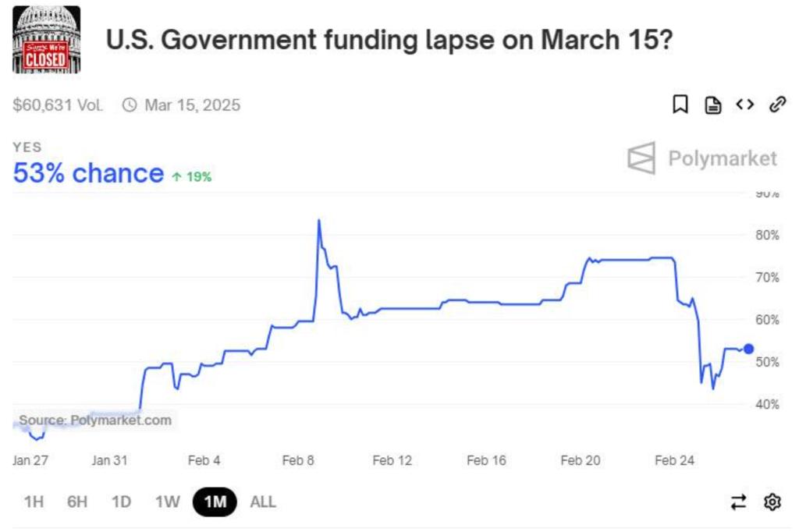Click the Feb 8 spike peak on line
799x532 pixels.
(319, 221)
